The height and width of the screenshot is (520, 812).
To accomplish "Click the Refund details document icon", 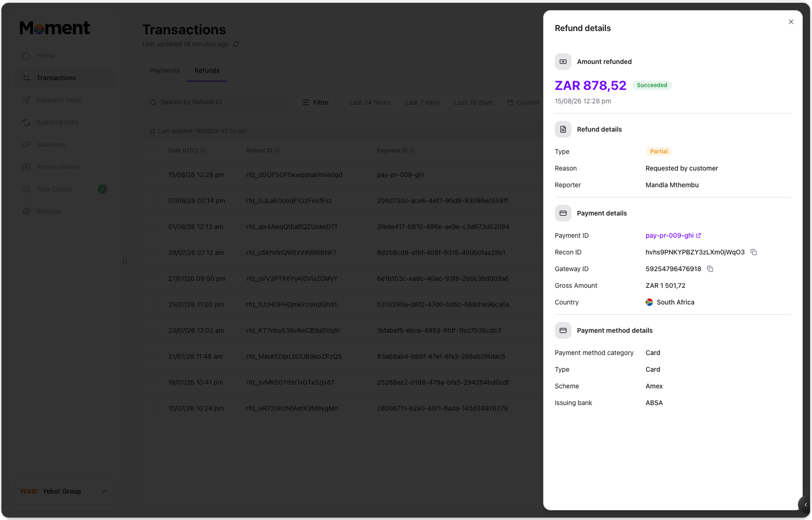I will click(x=563, y=129).
